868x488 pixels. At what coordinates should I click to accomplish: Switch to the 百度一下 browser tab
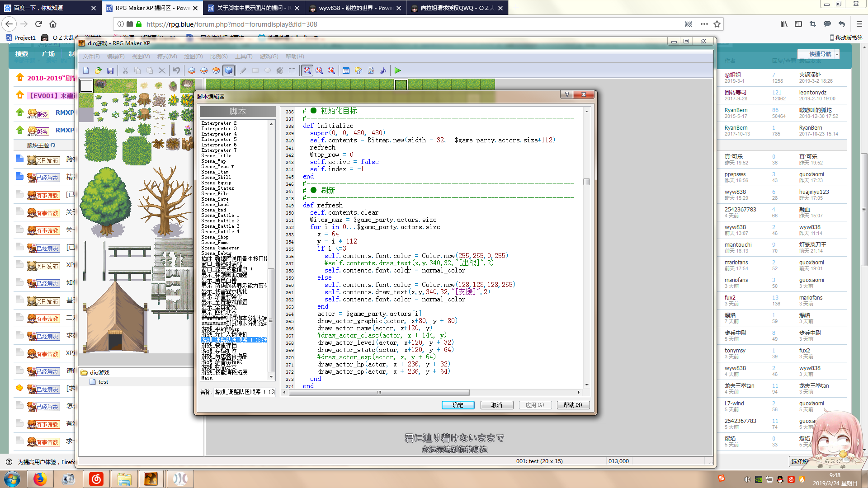click(50, 8)
